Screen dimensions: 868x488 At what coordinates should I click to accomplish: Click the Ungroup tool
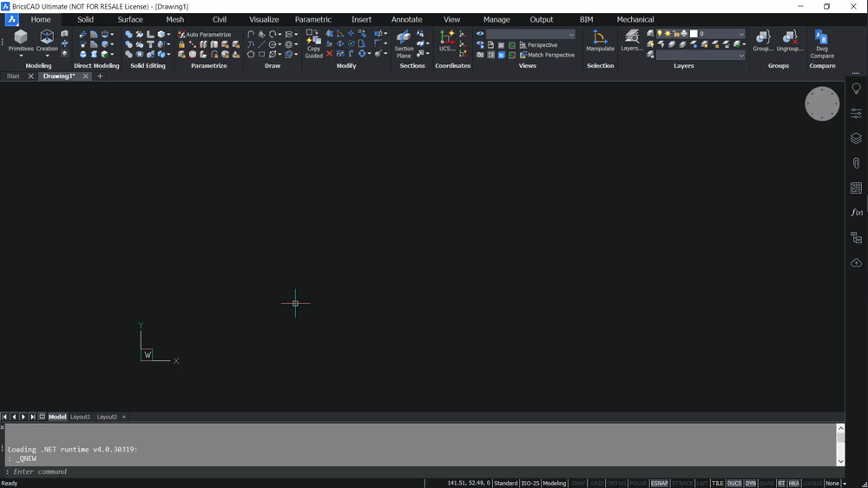coord(789,41)
